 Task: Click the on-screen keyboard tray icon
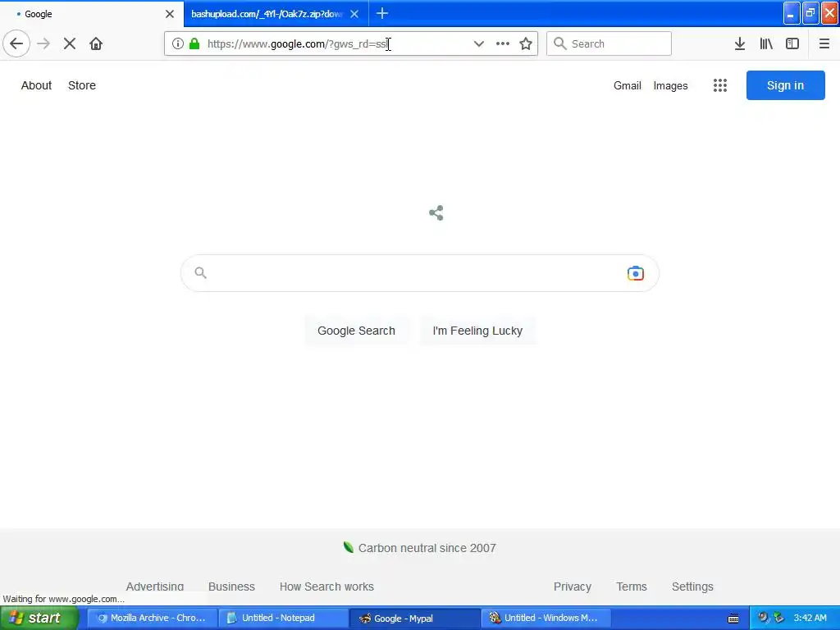pyautogui.click(x=733, y=619)
